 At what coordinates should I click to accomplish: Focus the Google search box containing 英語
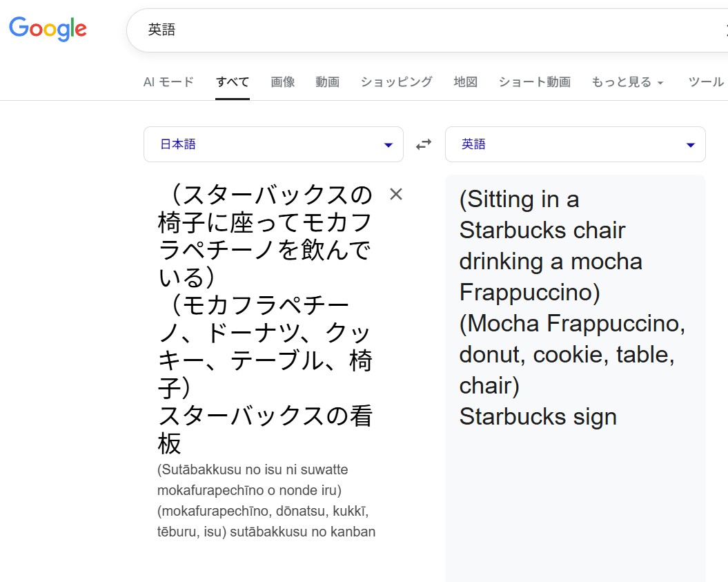click(x=414, y=30)
